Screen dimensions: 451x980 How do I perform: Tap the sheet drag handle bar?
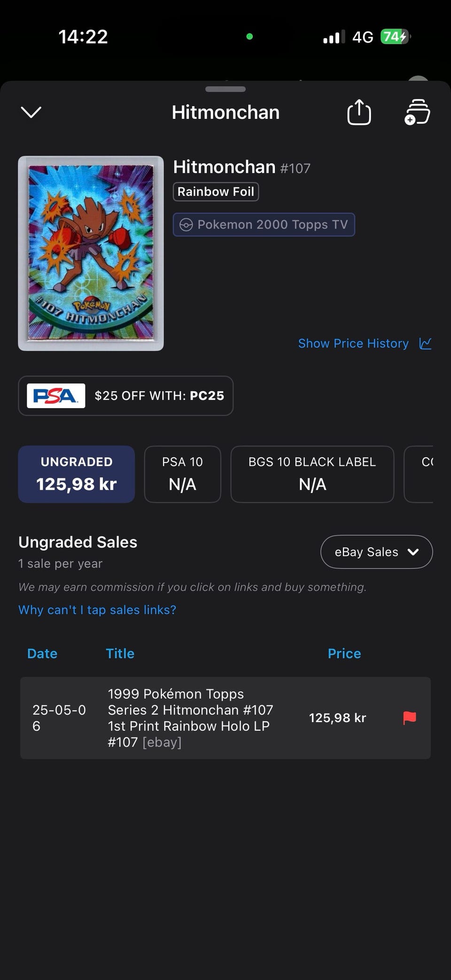pos(225,89)
